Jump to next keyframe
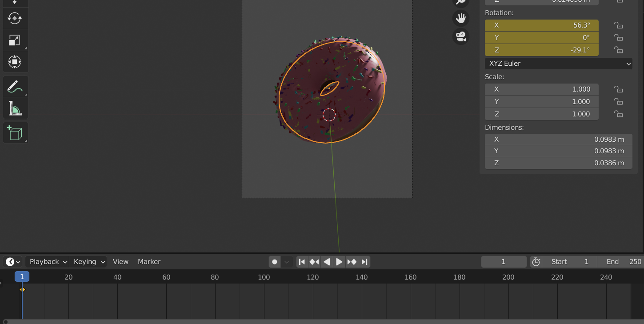 (352, 262)
